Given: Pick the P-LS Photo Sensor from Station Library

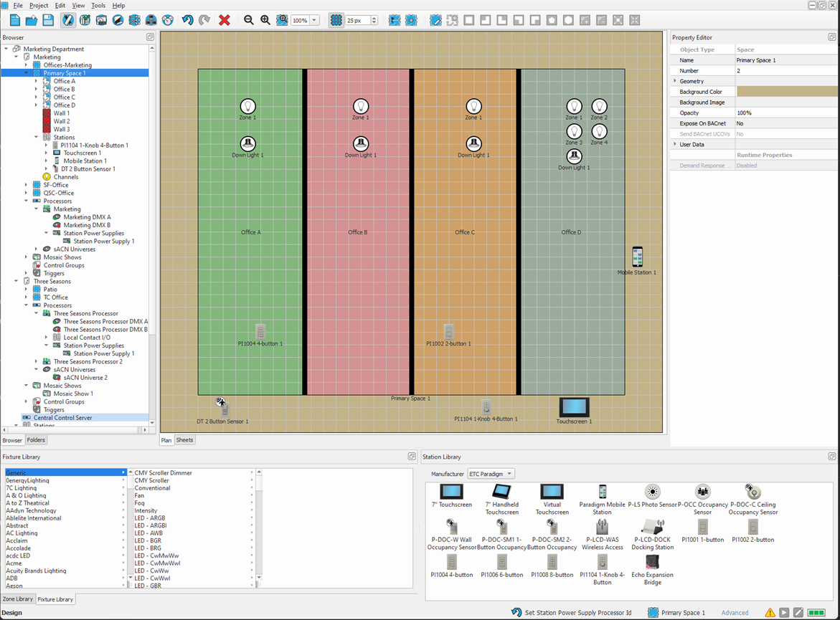Looking at the screenshot, I should coord(652,492).
